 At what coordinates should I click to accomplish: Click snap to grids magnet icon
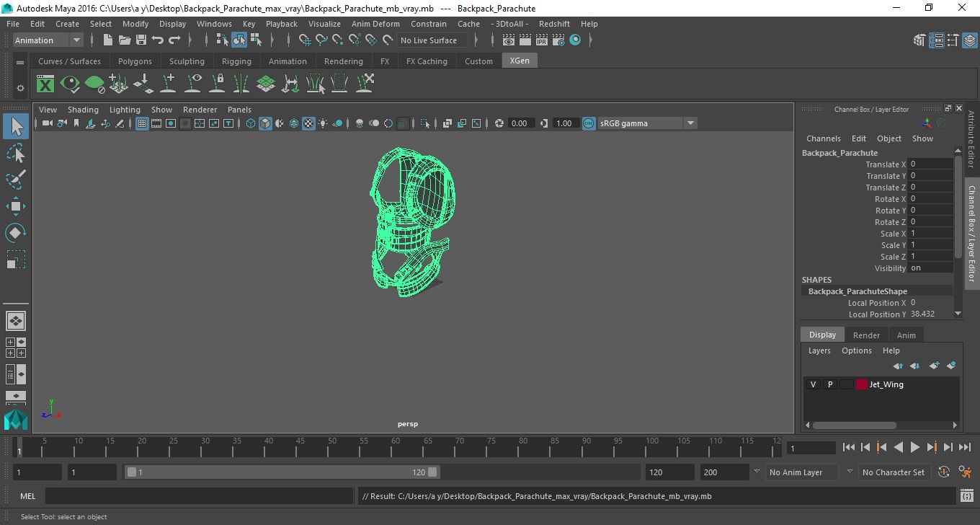point(306,40)
